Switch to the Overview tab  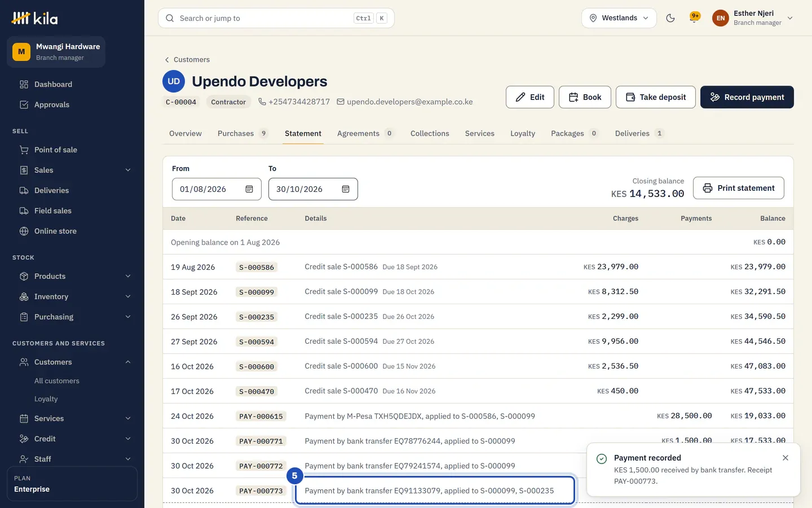(x=185, y=133)
